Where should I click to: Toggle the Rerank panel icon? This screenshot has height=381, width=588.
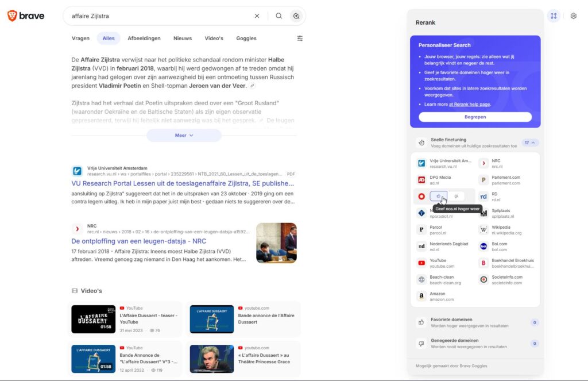[554, 16]
